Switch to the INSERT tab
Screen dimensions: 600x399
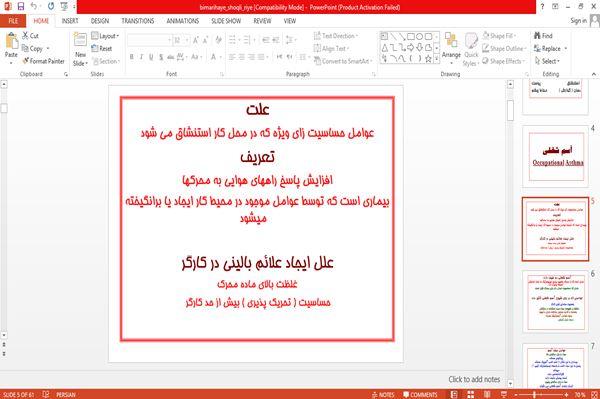70,21
